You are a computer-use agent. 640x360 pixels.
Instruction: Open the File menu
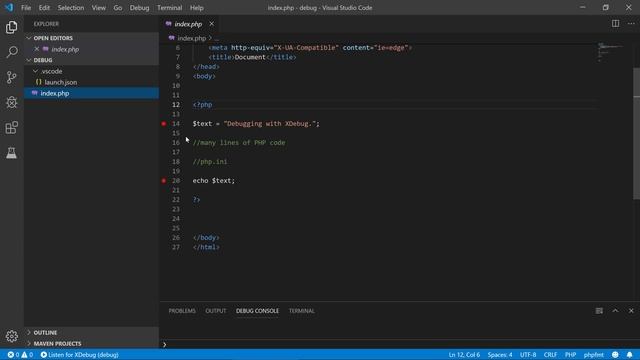point(26,8)
